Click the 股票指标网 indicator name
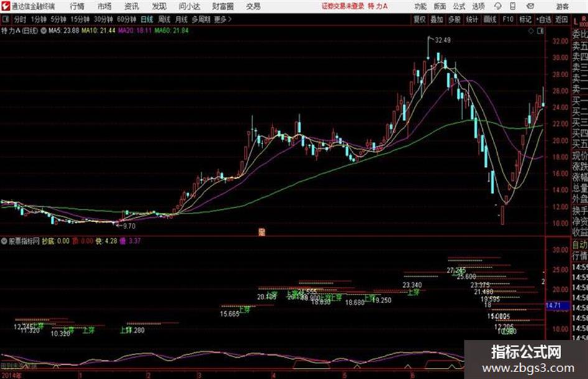 point(24,241)
